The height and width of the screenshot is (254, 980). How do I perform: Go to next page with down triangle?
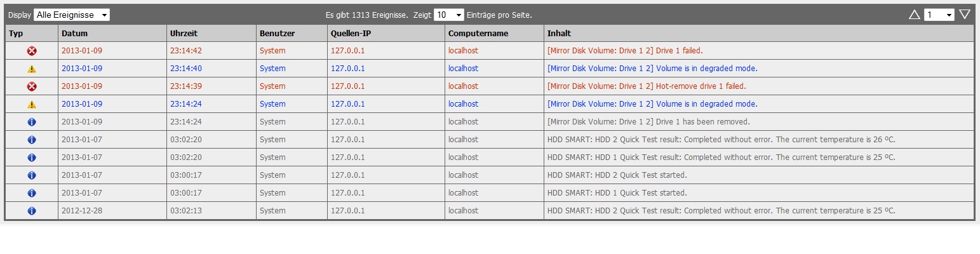(965, 15)
